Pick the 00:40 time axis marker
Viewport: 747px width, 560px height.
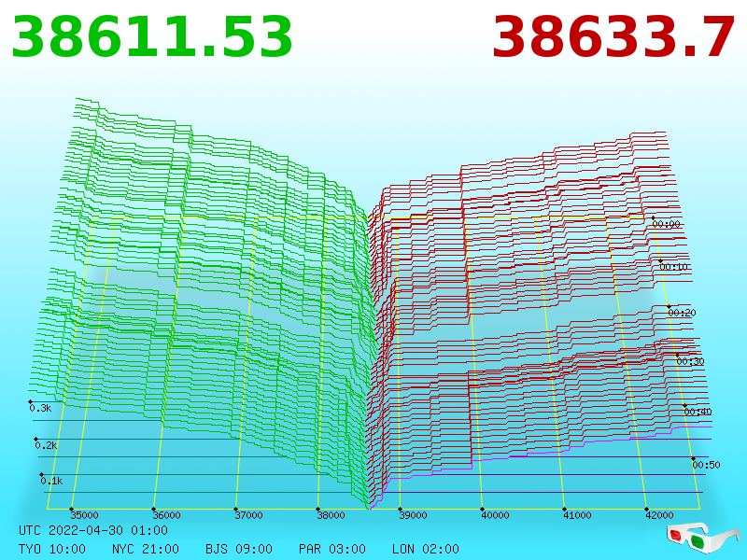698,412
